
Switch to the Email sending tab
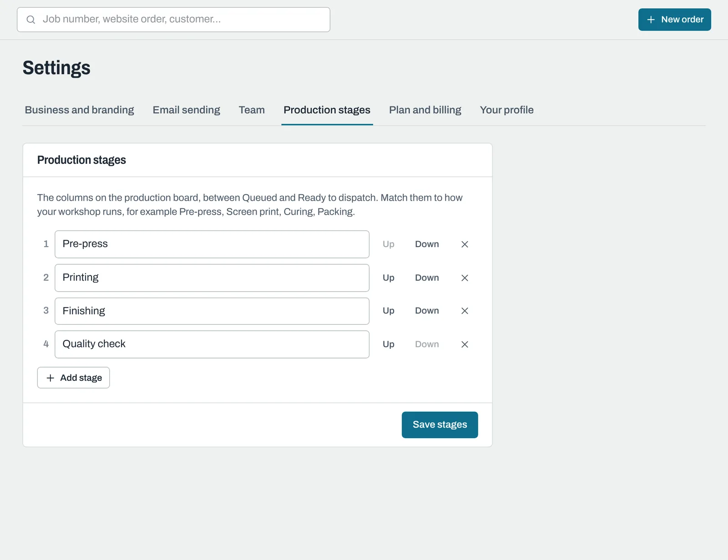[186, 110]
